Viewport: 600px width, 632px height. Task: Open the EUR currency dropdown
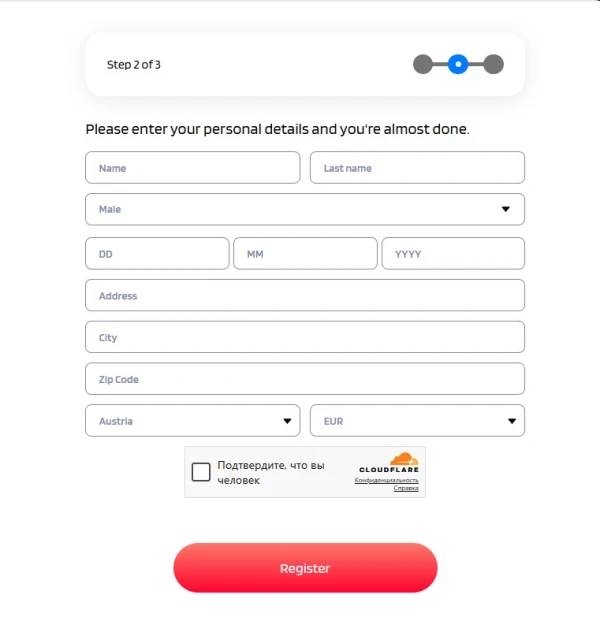[417, 421]
